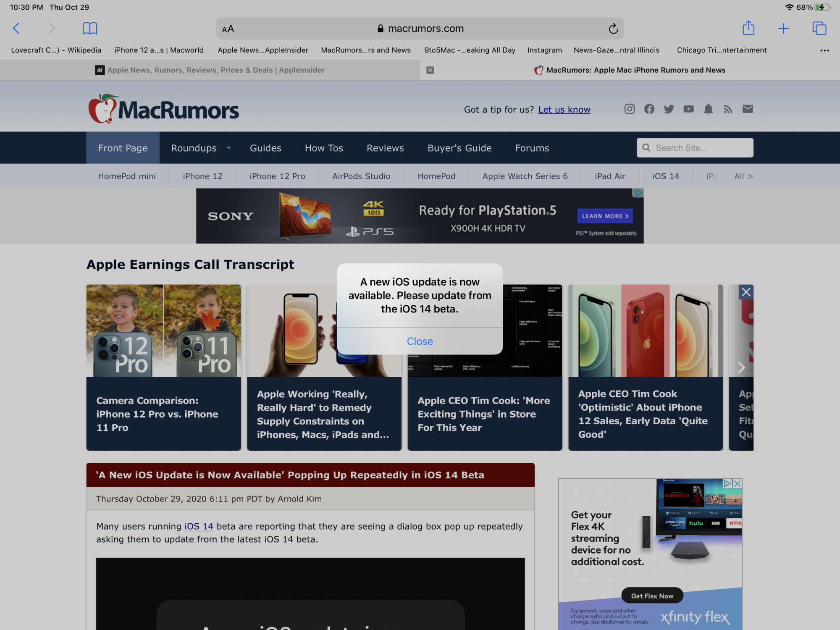The height and width of the screenshot is (630, 840).
Task: Open MacRumors bookmark in favorites bar
Action: coord(366,50)
